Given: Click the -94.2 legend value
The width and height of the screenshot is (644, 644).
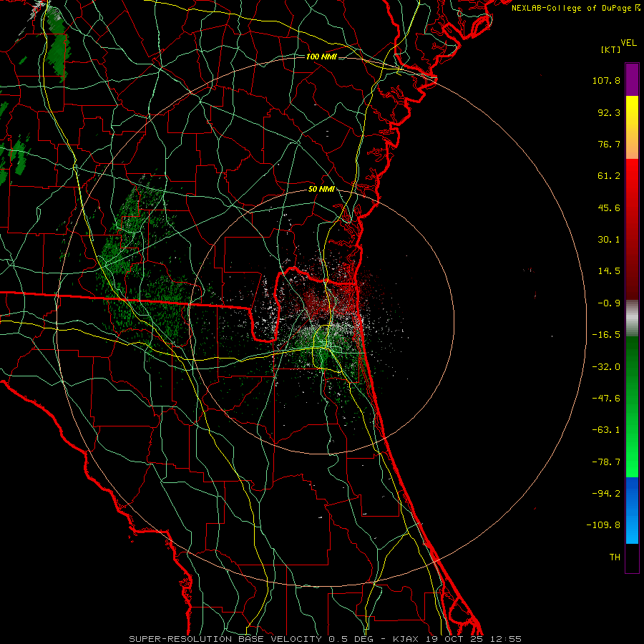Looking at the screenshot, I should (606, 494).
